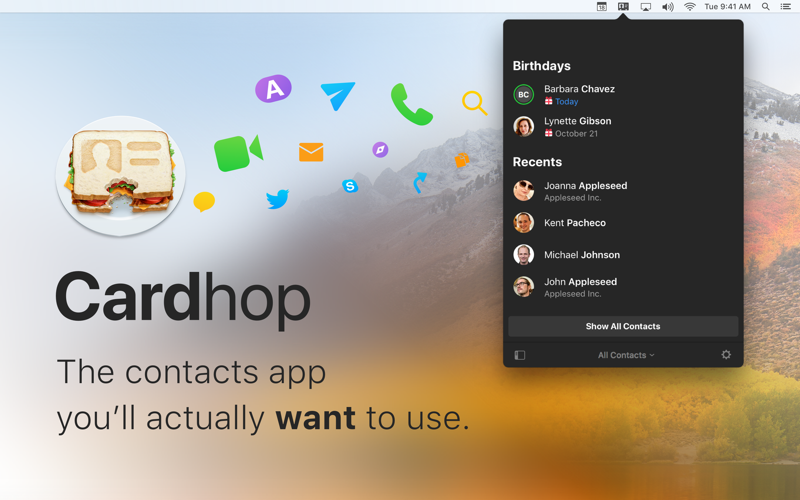Click John Appleseed's avatar photo
Image resolution: width=800 pixels, height=500 pixels.
point(523,287)
